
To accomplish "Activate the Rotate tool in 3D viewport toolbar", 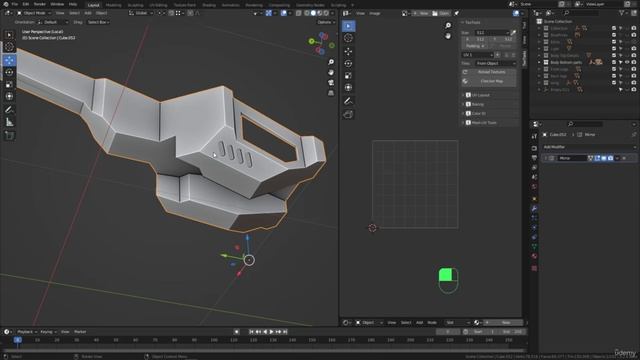I will point(9,72).
